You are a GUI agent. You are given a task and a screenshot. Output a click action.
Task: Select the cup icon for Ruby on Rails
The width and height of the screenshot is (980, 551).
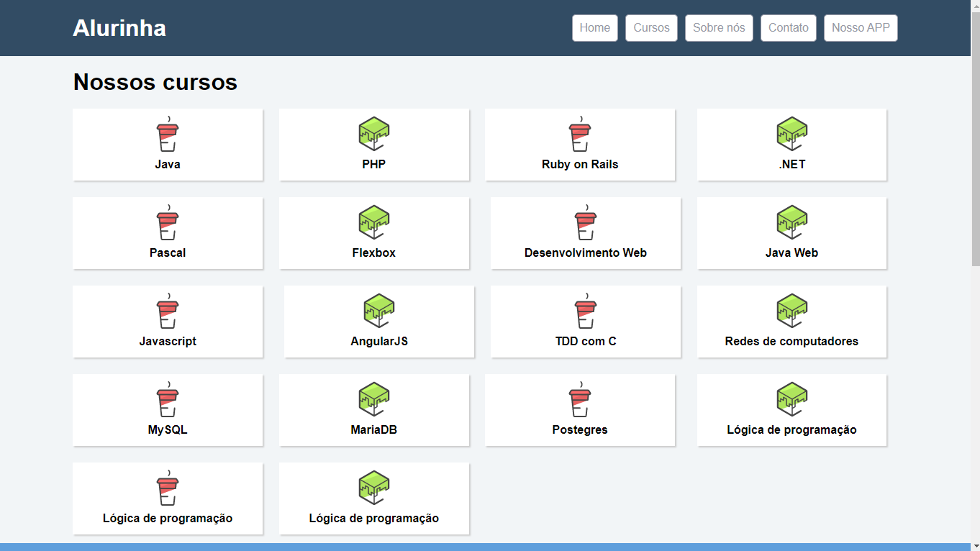pyautogui.click(x=580, y=135)
